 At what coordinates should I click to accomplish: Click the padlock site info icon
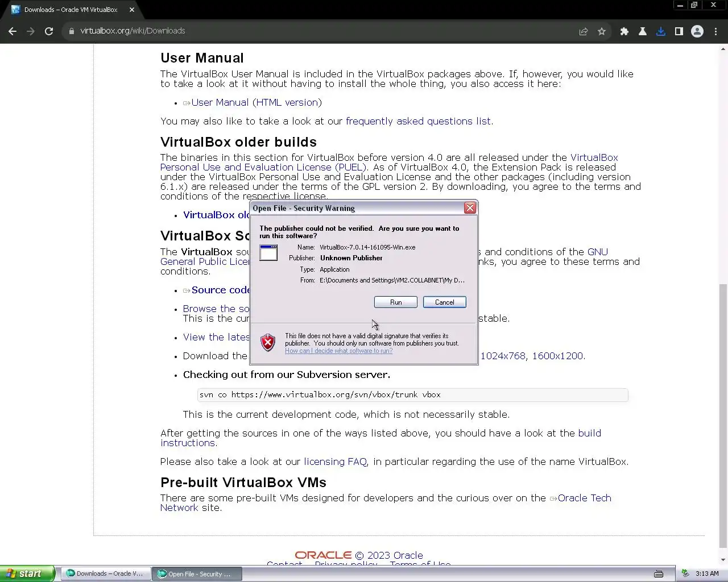coord(72,31)
